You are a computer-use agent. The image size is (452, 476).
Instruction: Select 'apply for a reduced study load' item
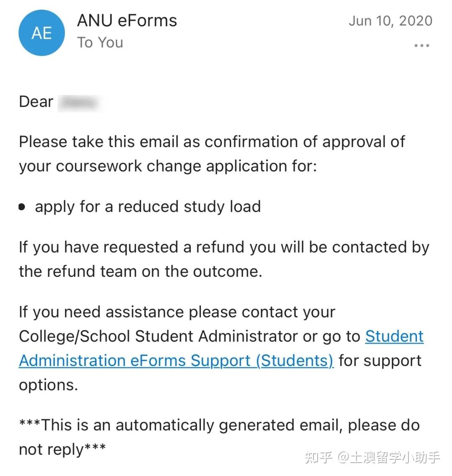tap(148, 207)
